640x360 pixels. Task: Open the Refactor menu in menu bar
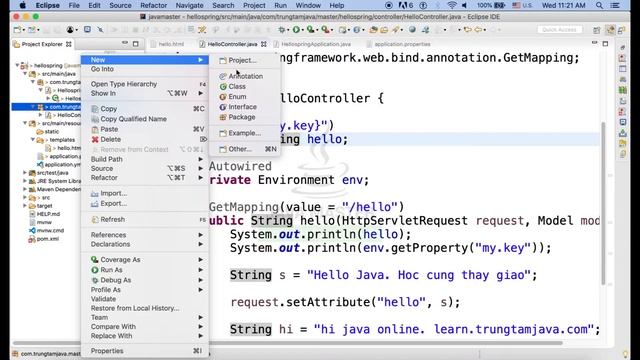(153, 5)
